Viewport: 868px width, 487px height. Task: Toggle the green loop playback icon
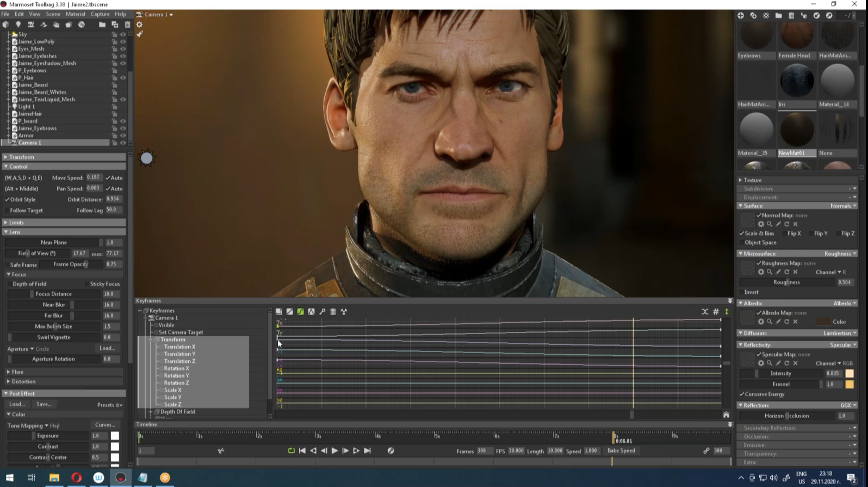(x=292, y=451)
